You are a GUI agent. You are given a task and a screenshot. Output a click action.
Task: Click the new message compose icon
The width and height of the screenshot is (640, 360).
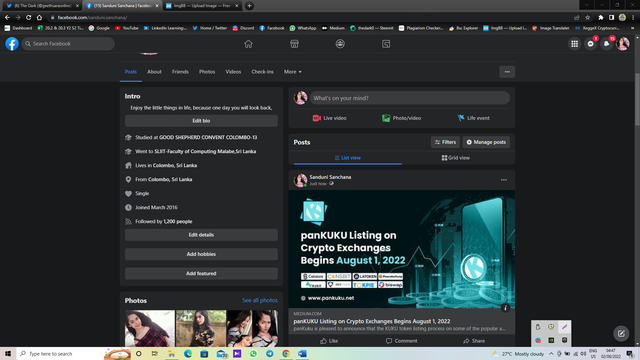[x=621, y=333]
